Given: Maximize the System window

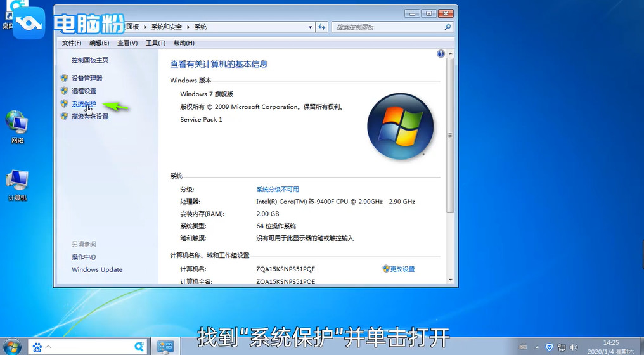Looking at the screenshot, I should coord(428,13).
